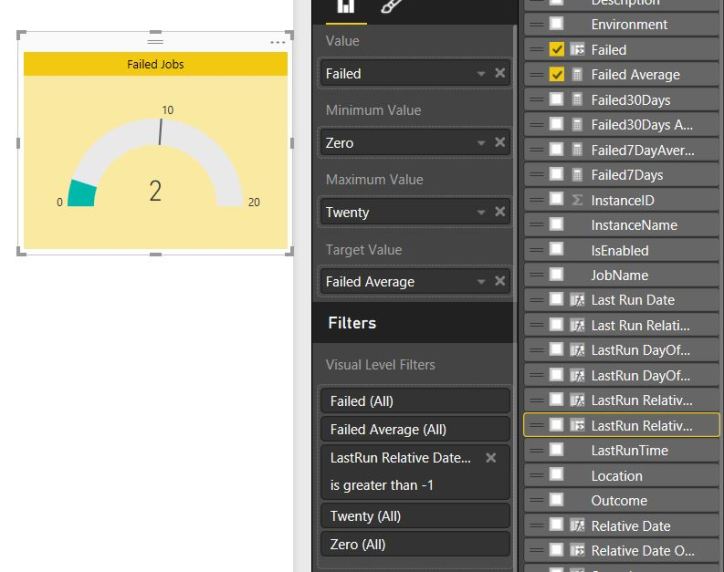Image resolution: width=724 pixels, height=572 pixels.
Task: Remove Zero from Minimum Value
Action: [500, 142]
